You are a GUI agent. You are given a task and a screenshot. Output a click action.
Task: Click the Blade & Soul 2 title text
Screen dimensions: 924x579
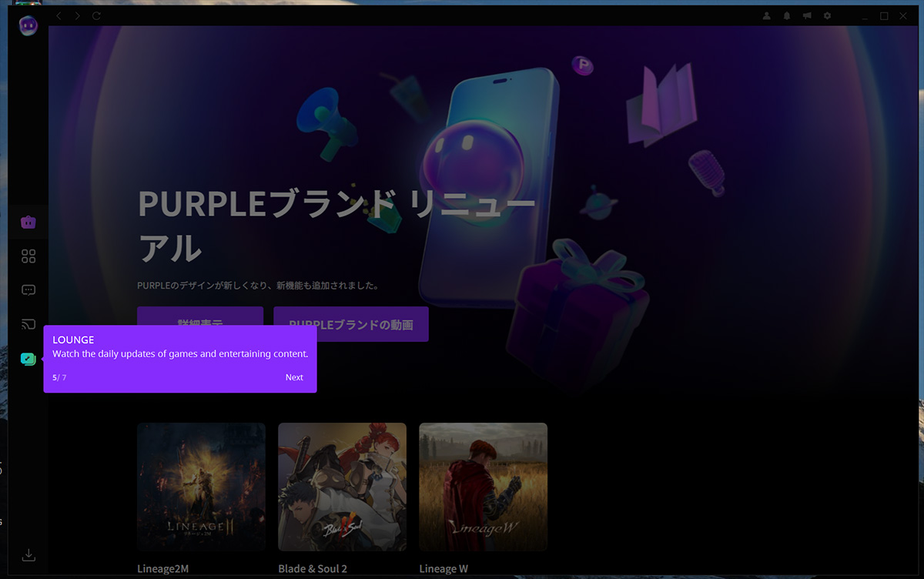tap(313, 569)
